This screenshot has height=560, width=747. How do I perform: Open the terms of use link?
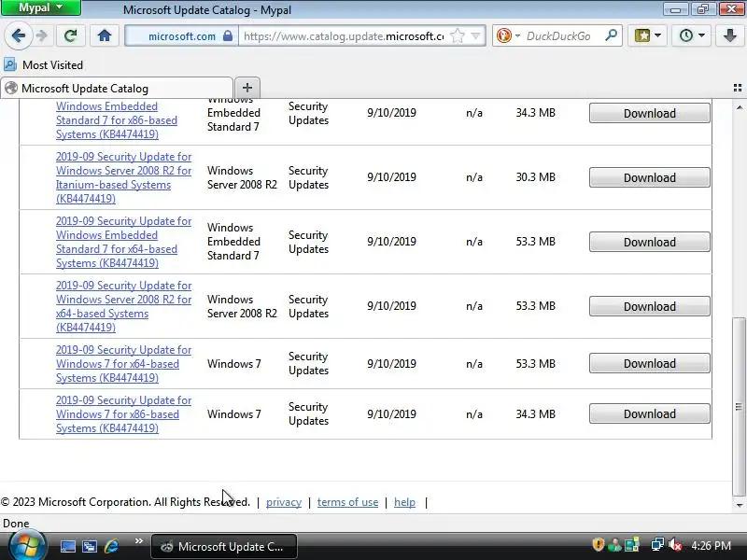347,502
